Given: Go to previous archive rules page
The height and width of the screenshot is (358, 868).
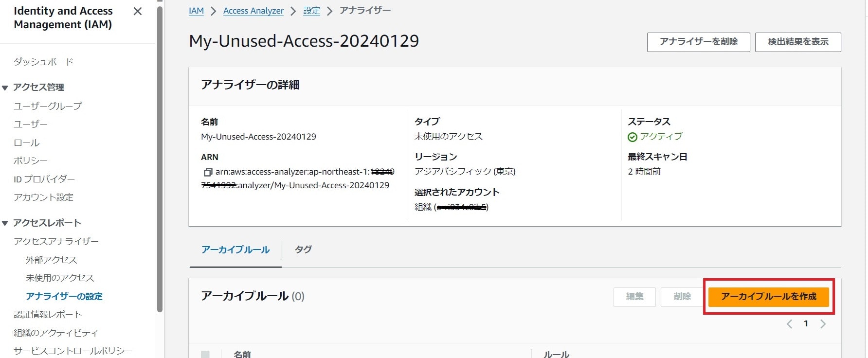Looking at the screenshot, I should tap(789, 324).
